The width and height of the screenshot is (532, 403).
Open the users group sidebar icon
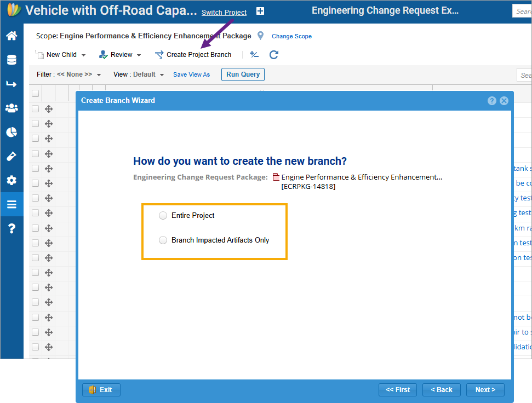pos(11,108)
